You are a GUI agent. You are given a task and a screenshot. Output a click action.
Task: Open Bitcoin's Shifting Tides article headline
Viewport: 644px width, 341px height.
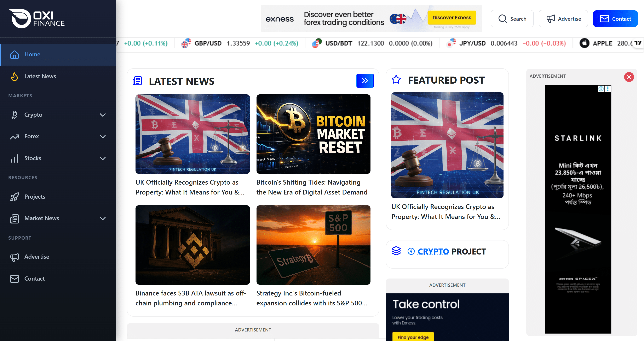click(312, 187)
